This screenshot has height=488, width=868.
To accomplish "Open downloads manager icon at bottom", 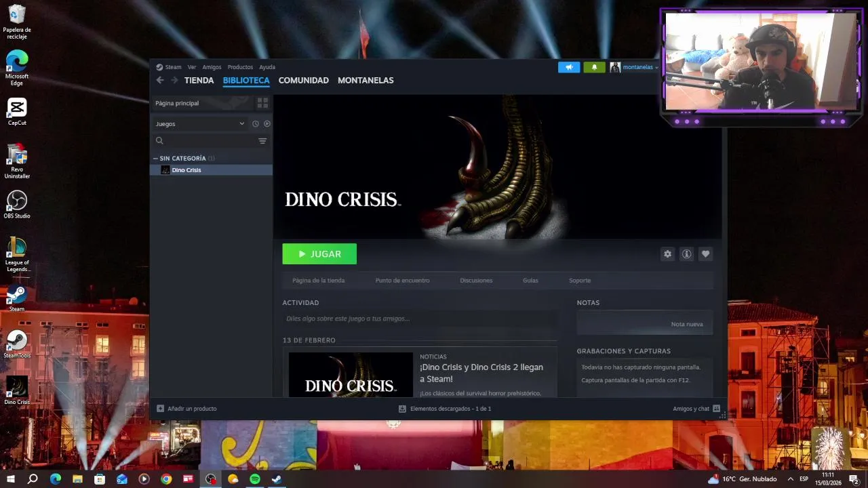I will 402,409.
